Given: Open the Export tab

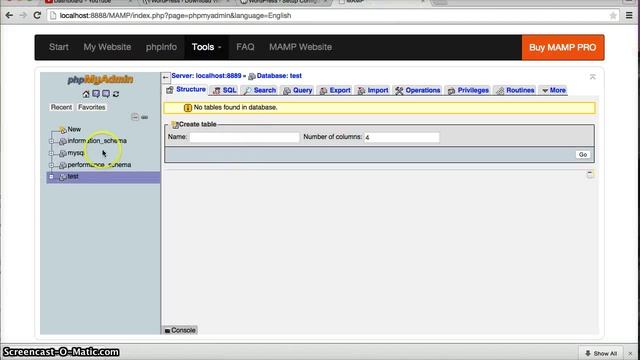Looking at the screenshot, I should click(335, 90).
